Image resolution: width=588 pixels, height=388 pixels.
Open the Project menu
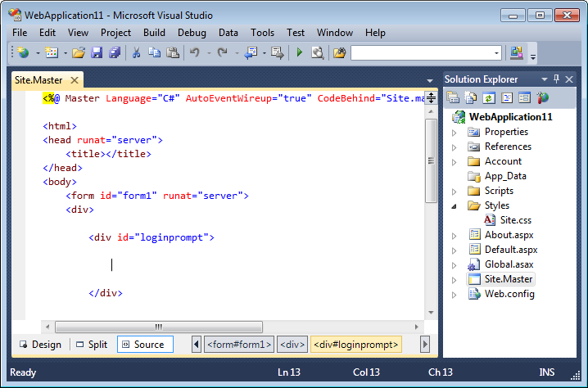tap(115, 33)
